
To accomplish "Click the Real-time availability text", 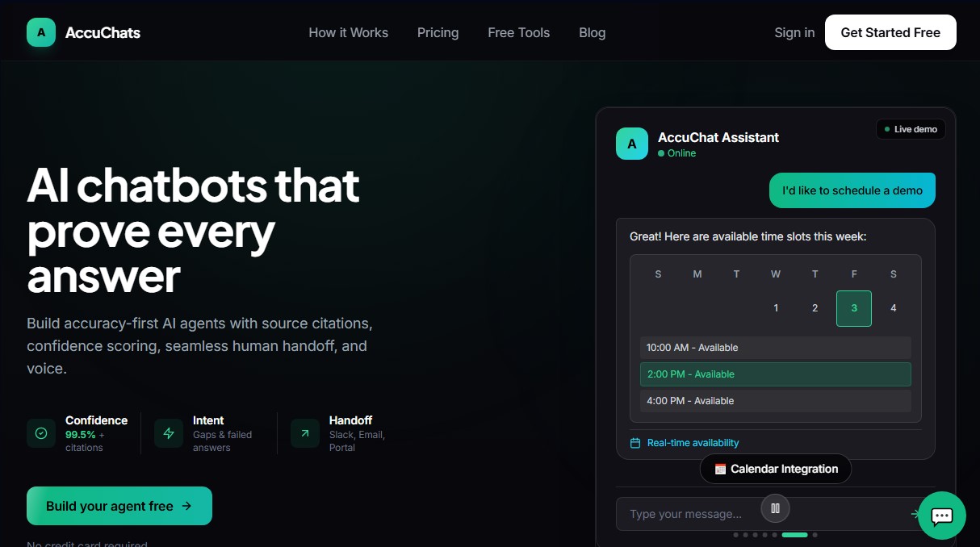I will [693, 443].
